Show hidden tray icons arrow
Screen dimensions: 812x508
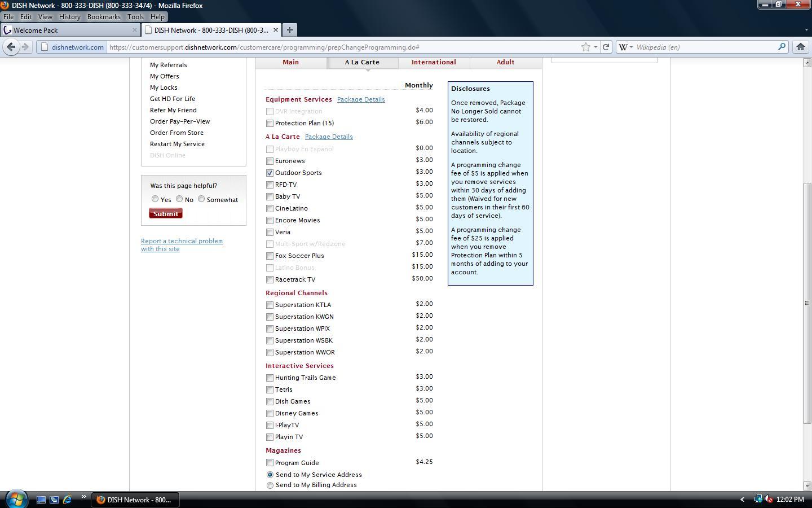(742, 500)
